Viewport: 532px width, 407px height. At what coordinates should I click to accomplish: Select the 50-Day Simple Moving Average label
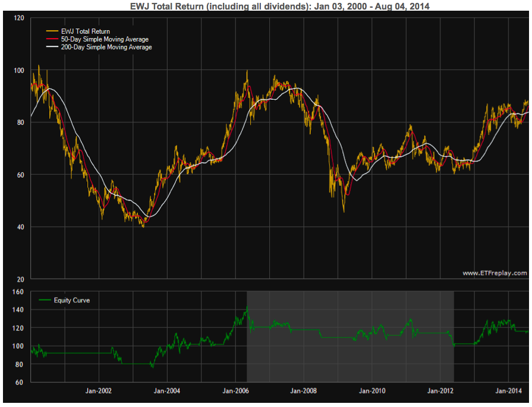(x=105, y=39)
